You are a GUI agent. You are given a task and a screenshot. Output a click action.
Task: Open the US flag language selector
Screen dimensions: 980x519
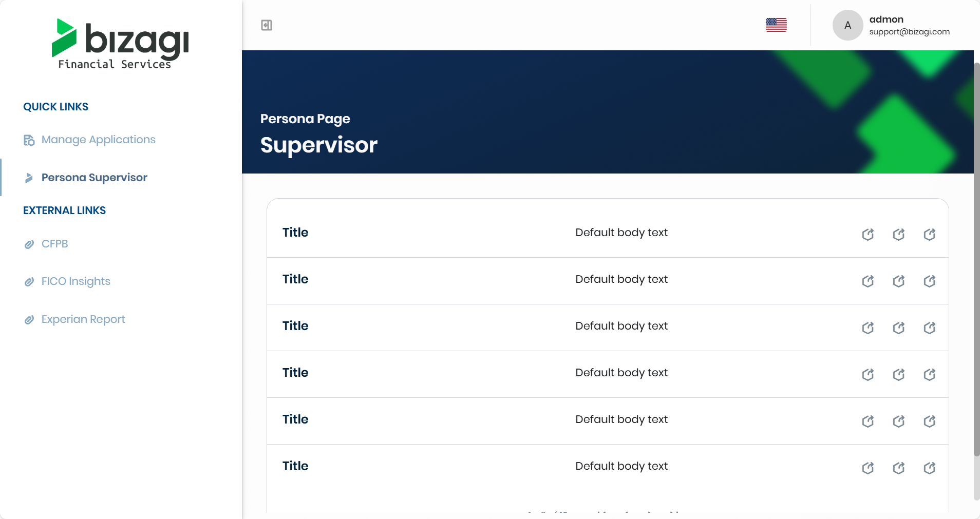pyautogui.click(x=776, y=24)
